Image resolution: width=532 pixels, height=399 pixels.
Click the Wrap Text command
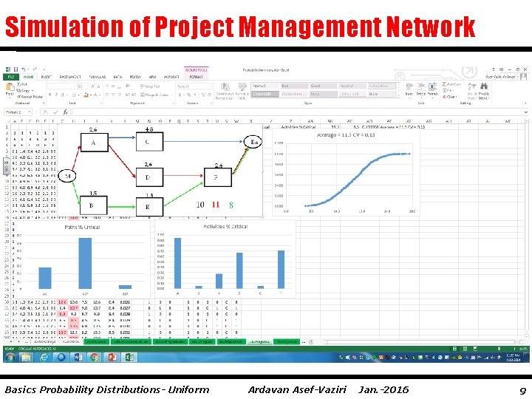tap(150, 86)
